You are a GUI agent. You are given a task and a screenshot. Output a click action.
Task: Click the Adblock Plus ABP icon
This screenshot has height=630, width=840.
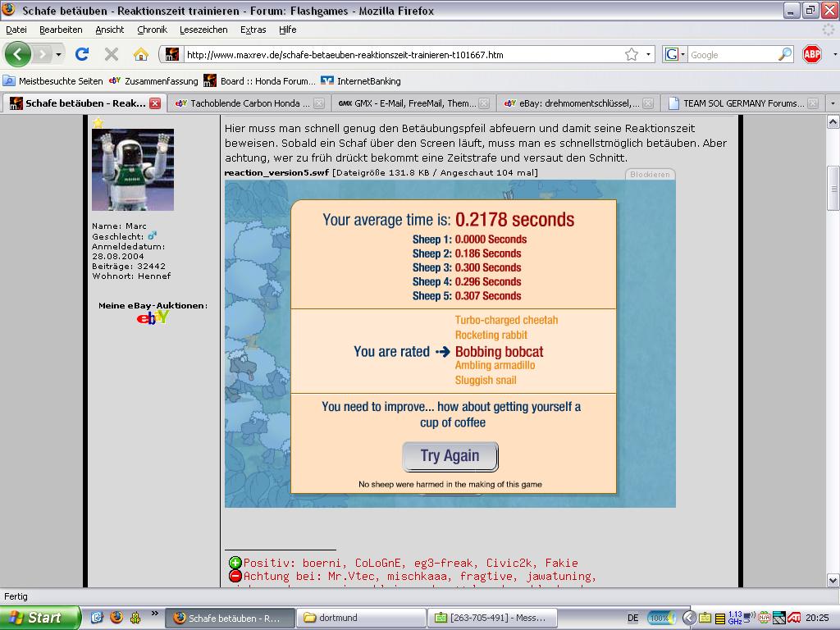click(x=812, y=54)
